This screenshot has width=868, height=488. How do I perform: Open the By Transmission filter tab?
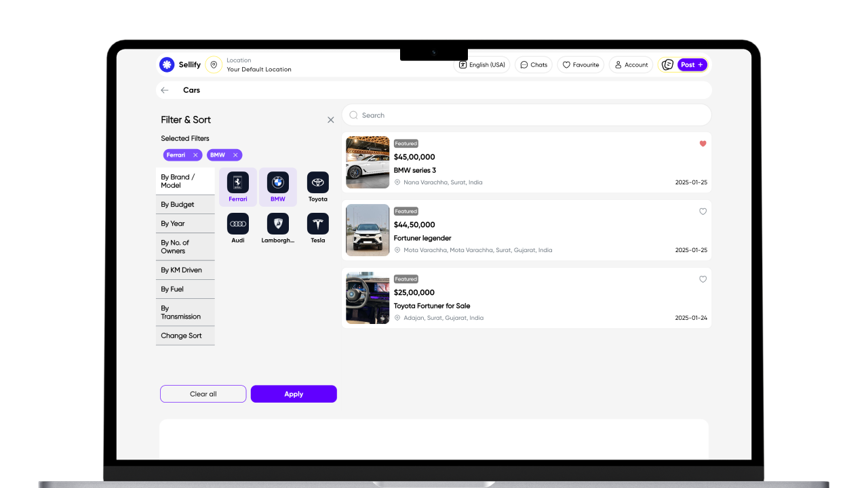185,312
